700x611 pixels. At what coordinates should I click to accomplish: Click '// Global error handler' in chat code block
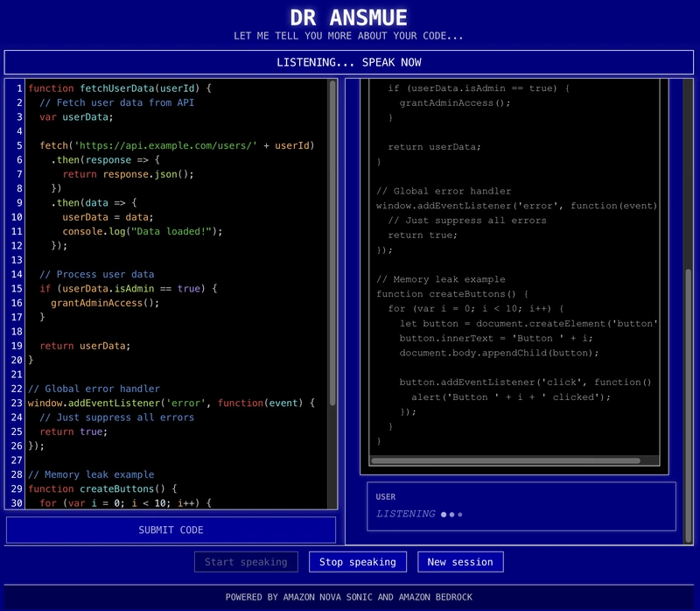[x=444, y=191]
